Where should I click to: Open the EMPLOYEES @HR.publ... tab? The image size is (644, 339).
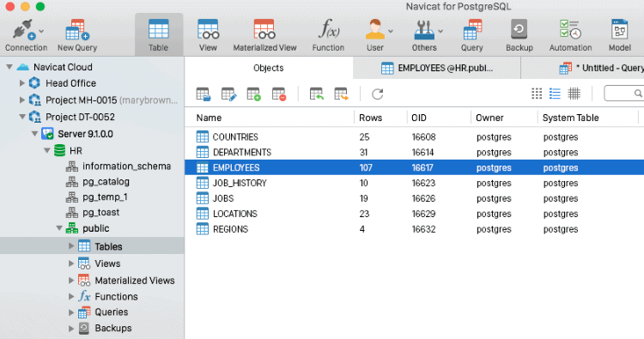pos(437,68)
